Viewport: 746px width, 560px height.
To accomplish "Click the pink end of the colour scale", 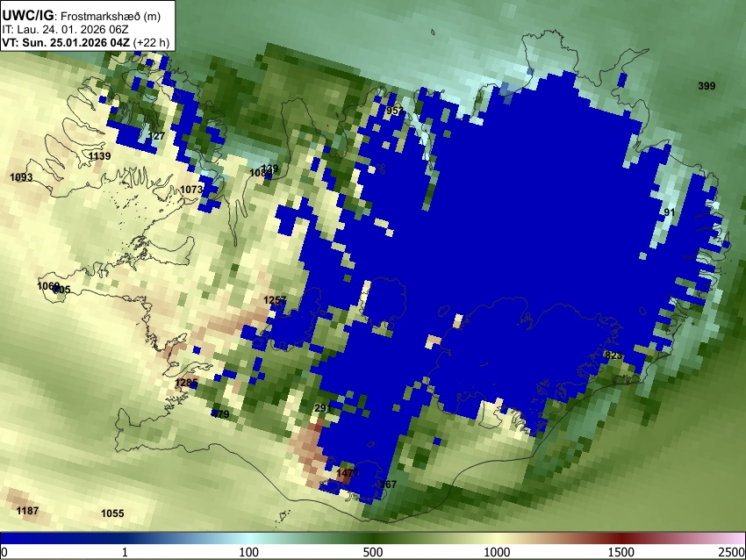I will coord(735,539).
